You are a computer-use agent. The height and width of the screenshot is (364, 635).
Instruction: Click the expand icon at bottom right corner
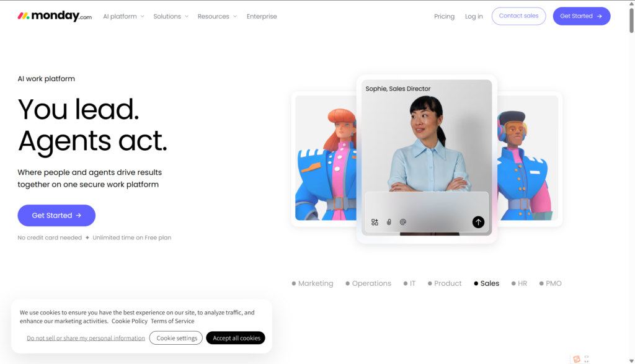[x=587, y=359]
